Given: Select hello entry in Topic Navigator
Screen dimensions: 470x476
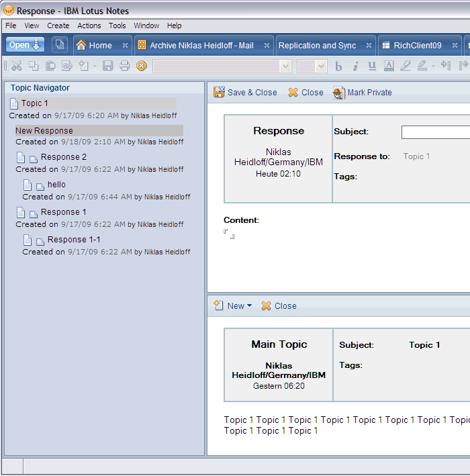Looking at the screenshot, I should (56, 185).
